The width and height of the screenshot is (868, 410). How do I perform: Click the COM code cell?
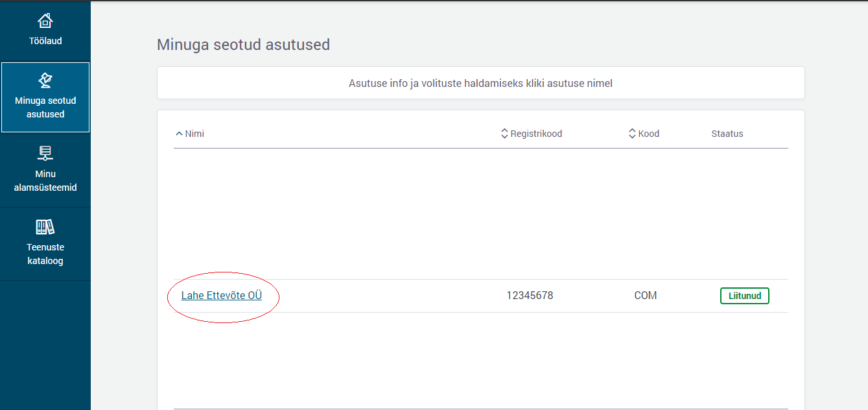(646, 296)
